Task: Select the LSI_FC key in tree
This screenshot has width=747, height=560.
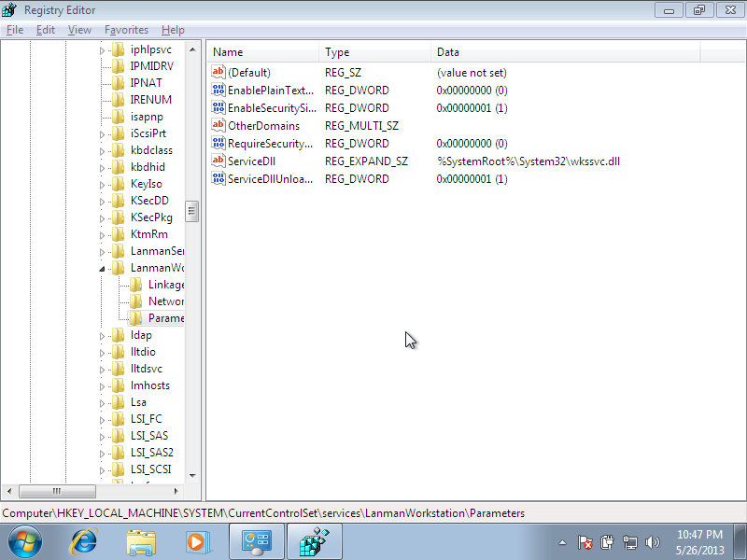Action: pyautogui.click(x=147, y=419)
